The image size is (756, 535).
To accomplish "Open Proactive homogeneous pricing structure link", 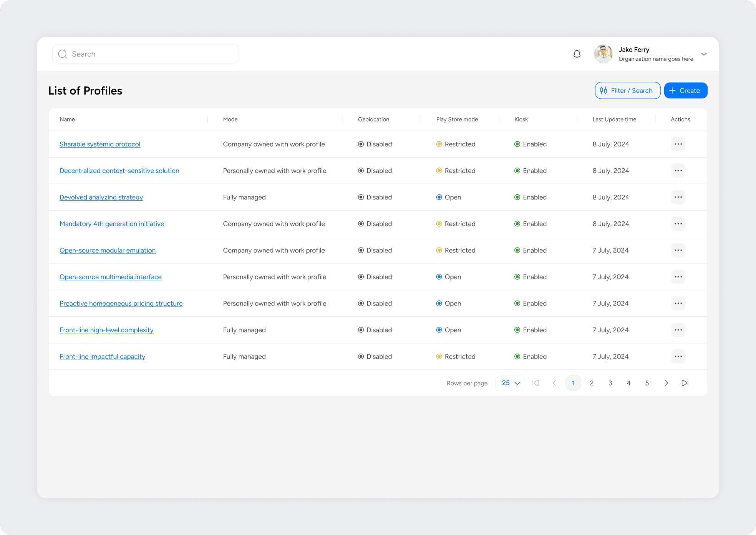I will click(x=121, y=303).
